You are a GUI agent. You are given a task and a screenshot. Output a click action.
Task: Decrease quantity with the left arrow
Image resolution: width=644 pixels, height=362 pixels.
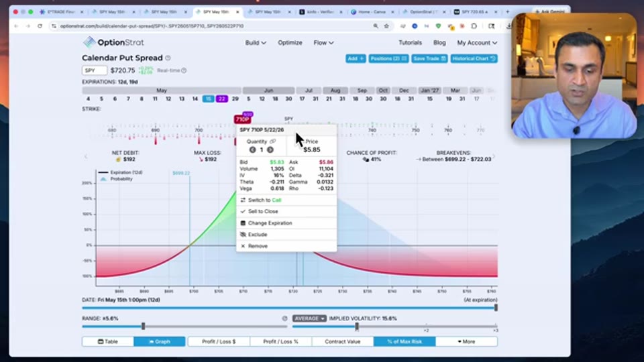(253, 149)
